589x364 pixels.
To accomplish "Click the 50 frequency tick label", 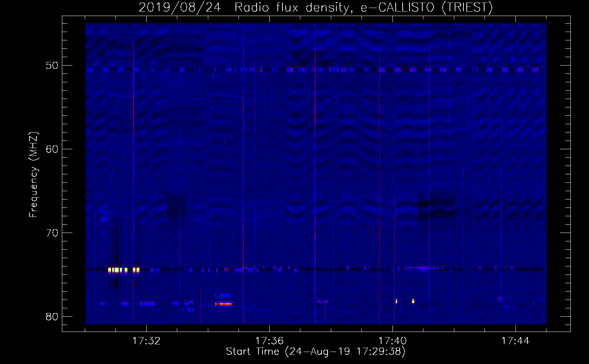I will point(52,66).
